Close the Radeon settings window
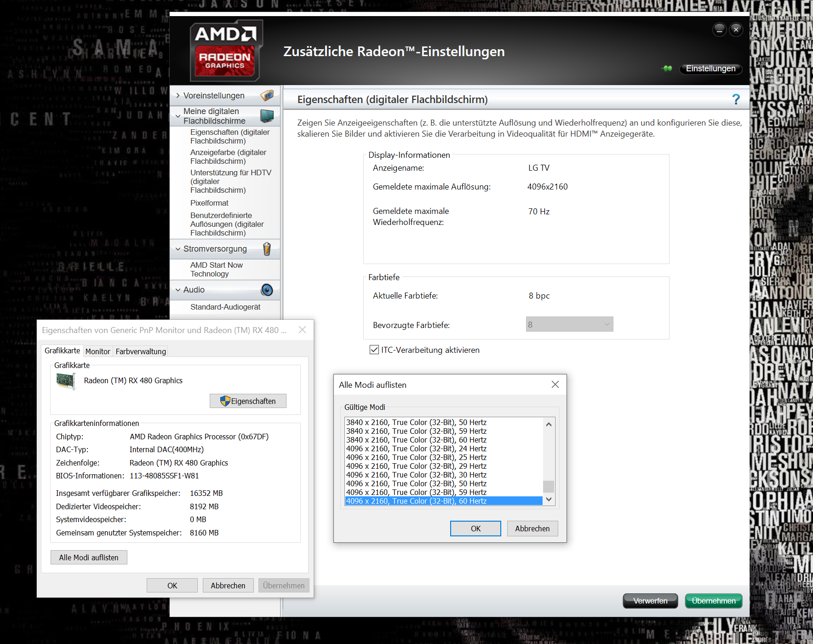The image size is (813, 644). (x=736, y=29)
